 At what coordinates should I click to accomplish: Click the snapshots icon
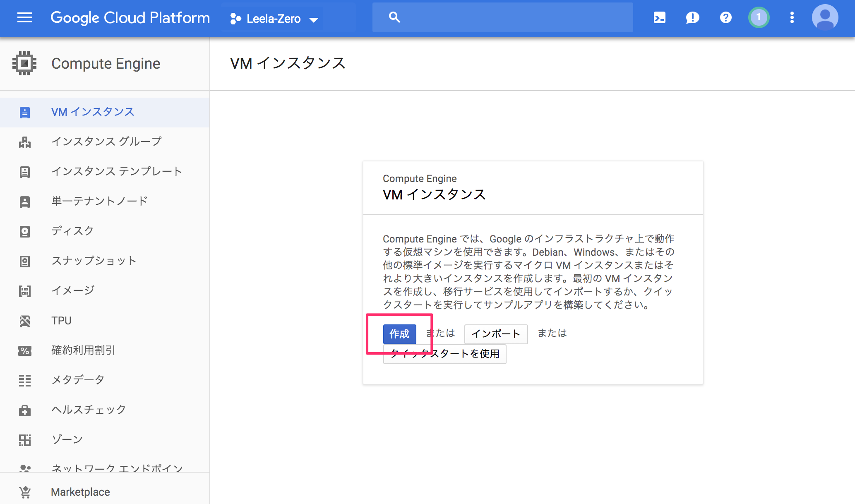pyautogui.click(x=25, y=262)
